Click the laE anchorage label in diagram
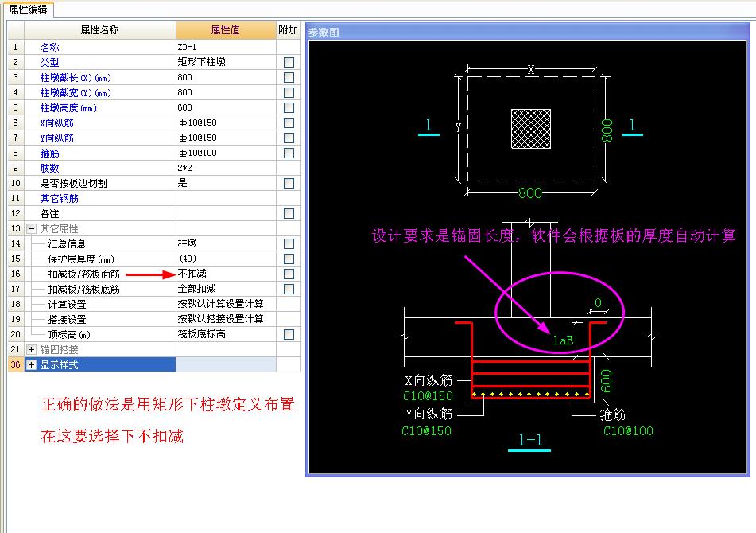Viewport: 756px width, 533px height. [x=563, y=340]
